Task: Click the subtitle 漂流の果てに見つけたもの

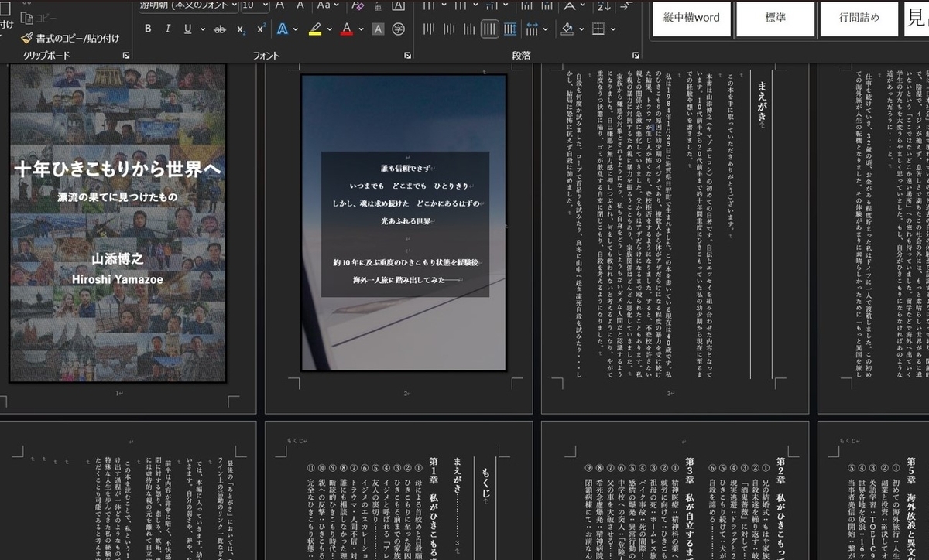Action: tap(118, 197)
